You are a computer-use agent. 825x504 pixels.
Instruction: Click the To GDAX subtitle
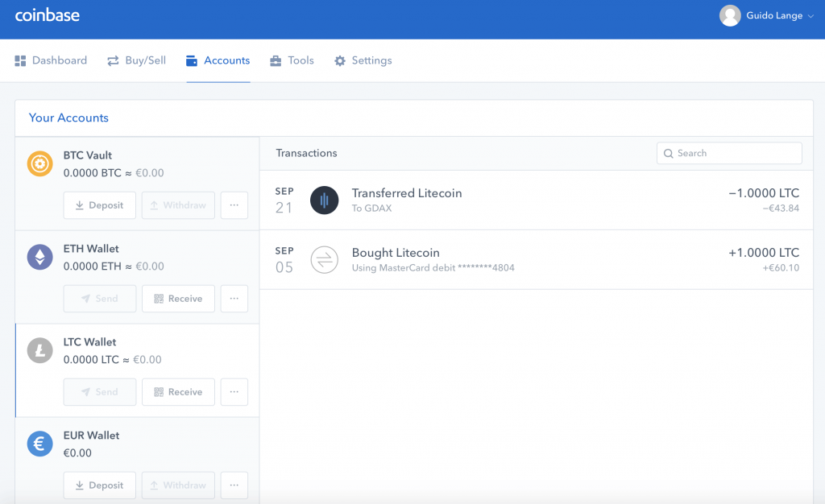(372, 208)
